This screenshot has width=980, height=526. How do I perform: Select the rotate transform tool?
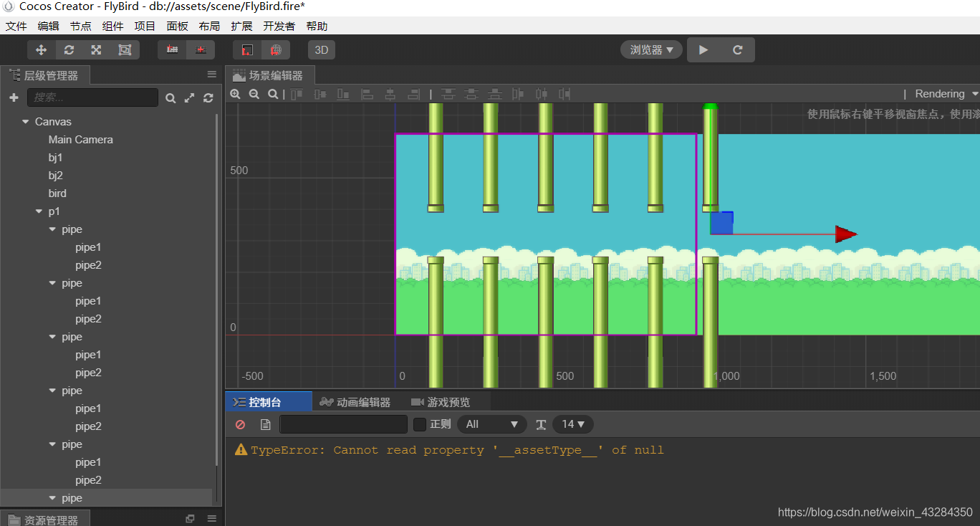click(x=69, y=50)
